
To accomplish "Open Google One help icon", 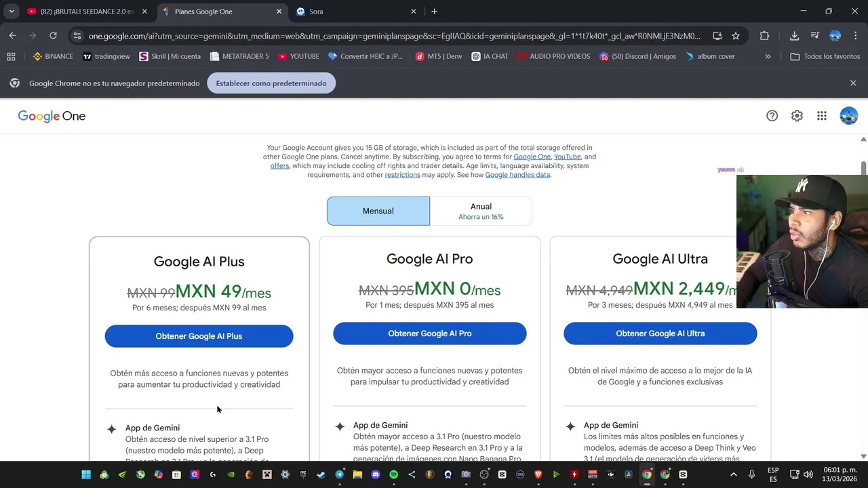I will click(x=772, y=116).
